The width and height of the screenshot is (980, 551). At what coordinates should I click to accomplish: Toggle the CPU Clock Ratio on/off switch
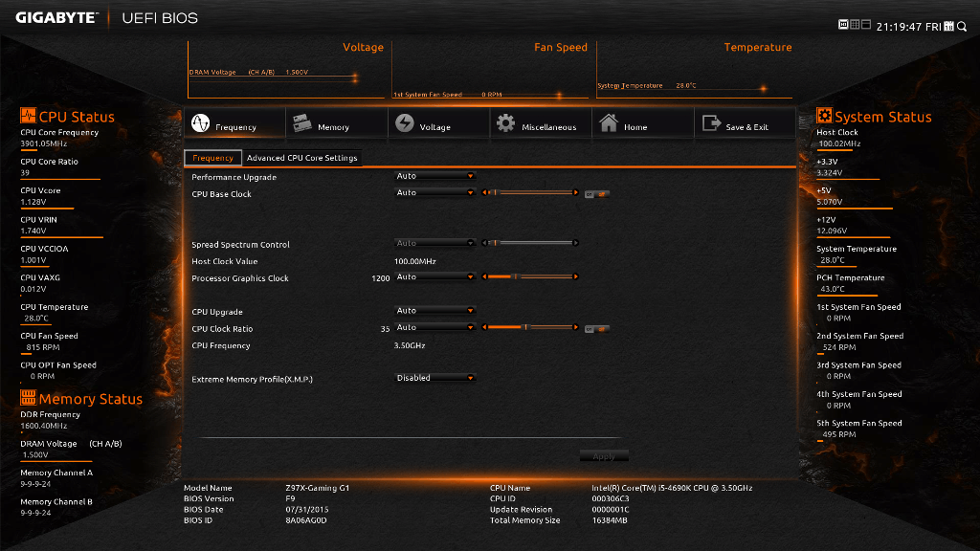[x=597, y=329]
